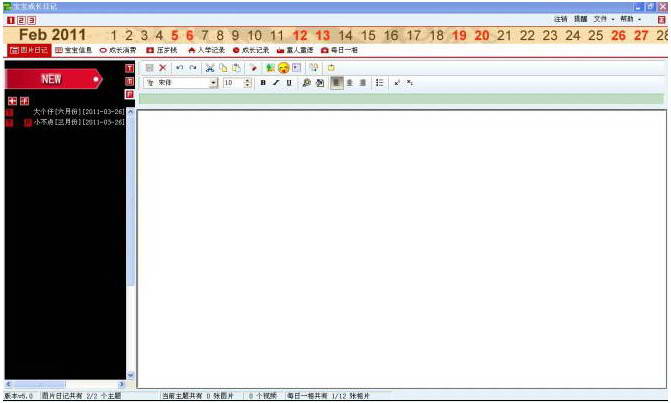Screen dimensions: 671x403
Task: Click the replace icon beside the magnifier
Action: pyautogui.click(x=320, y=83)
